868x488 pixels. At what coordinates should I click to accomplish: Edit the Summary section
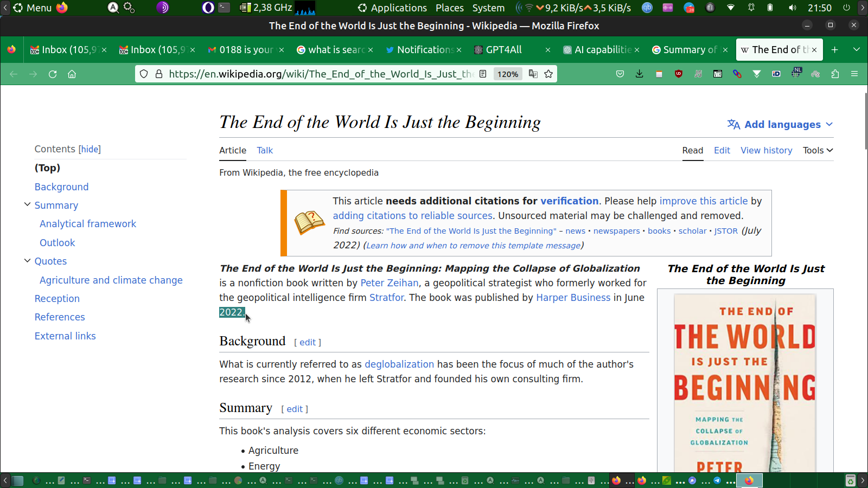(x=295, y=409)
